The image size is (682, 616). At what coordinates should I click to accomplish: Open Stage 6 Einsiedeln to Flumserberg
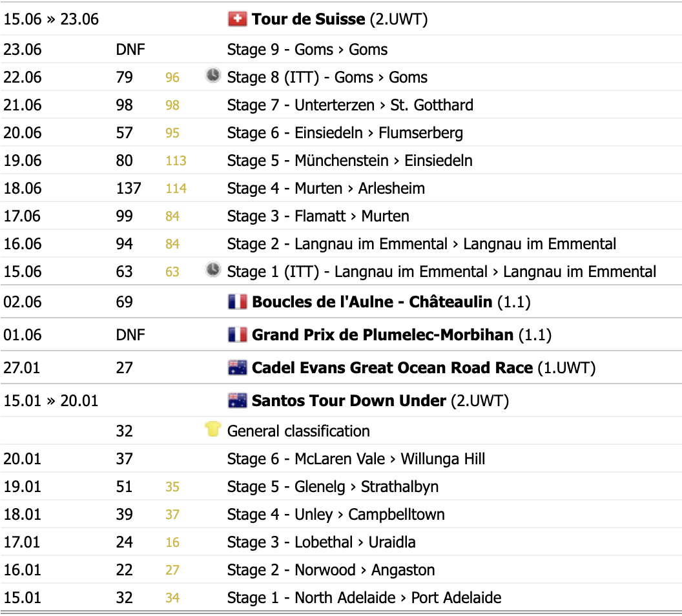click(345, 133)
